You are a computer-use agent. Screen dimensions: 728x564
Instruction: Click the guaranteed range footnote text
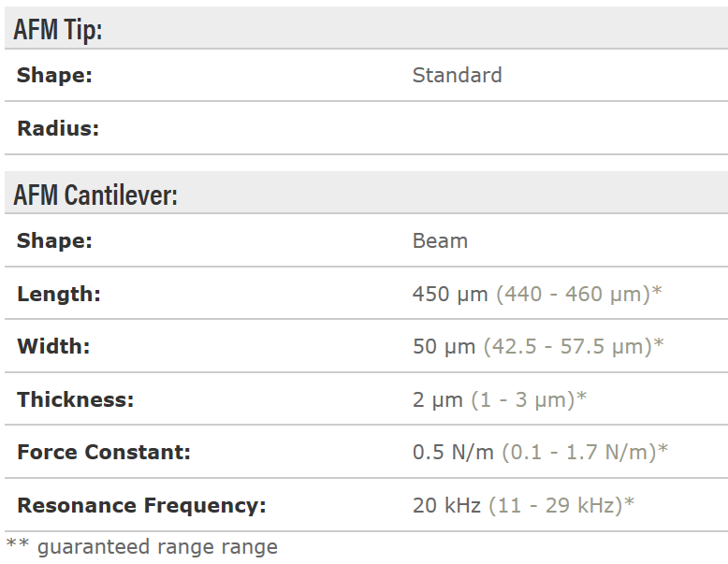click(x=156, y=546)
